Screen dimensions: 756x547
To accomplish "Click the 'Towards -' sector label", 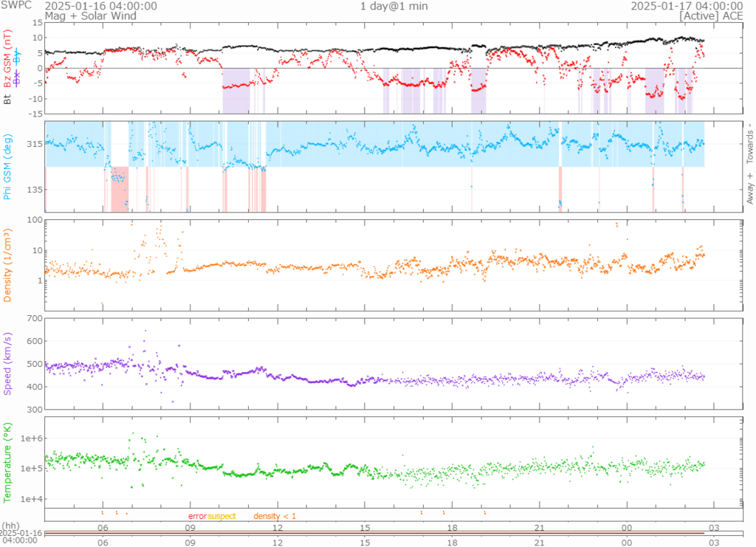I will [749, 143].
